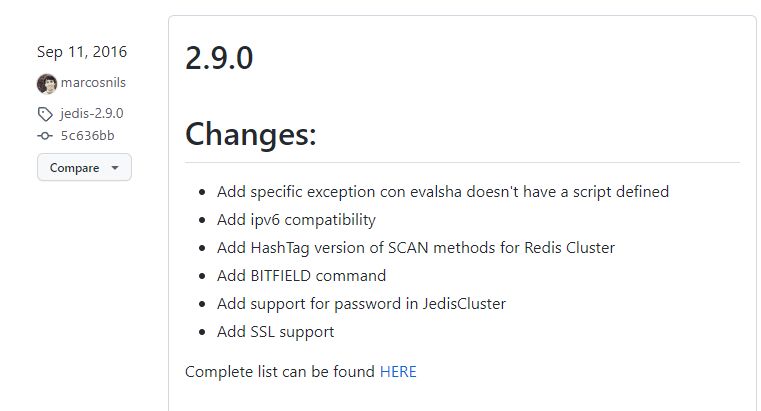
Task: Click the tag icon beside jedis-2.9.0
Action: (45, 114)
